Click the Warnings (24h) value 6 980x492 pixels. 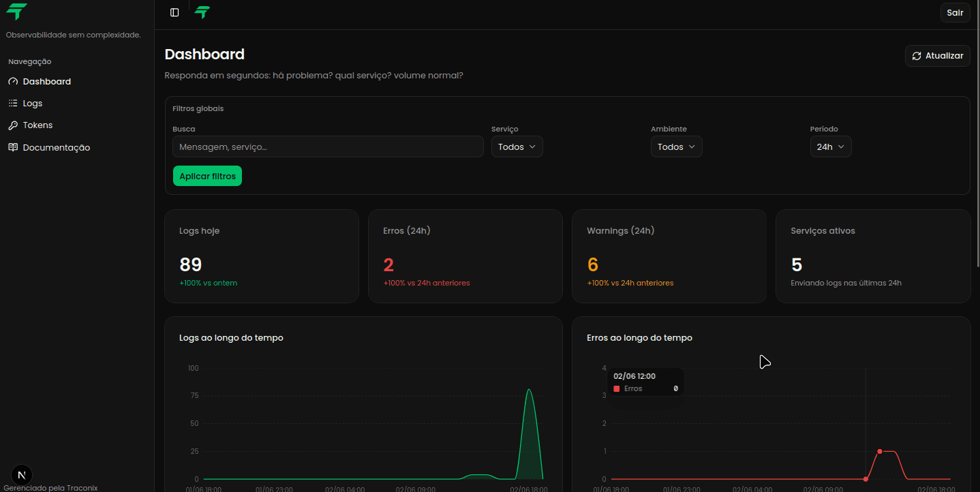[x=592, y=264]
